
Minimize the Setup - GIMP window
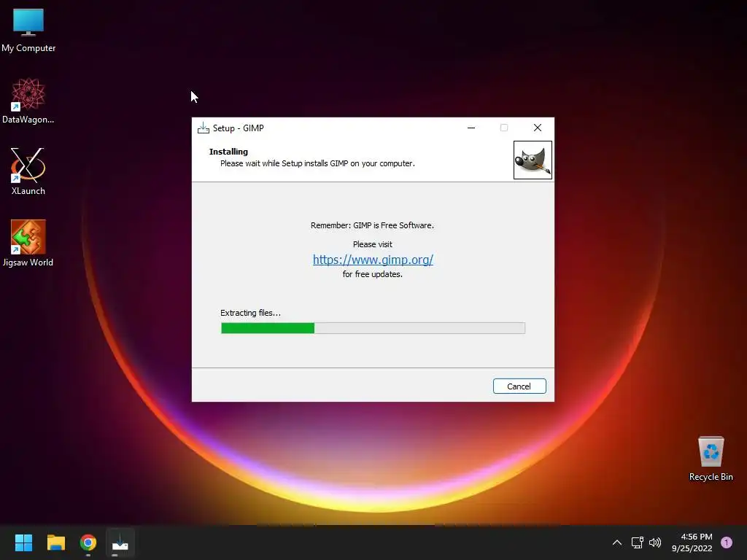click(x=471, y=128)
